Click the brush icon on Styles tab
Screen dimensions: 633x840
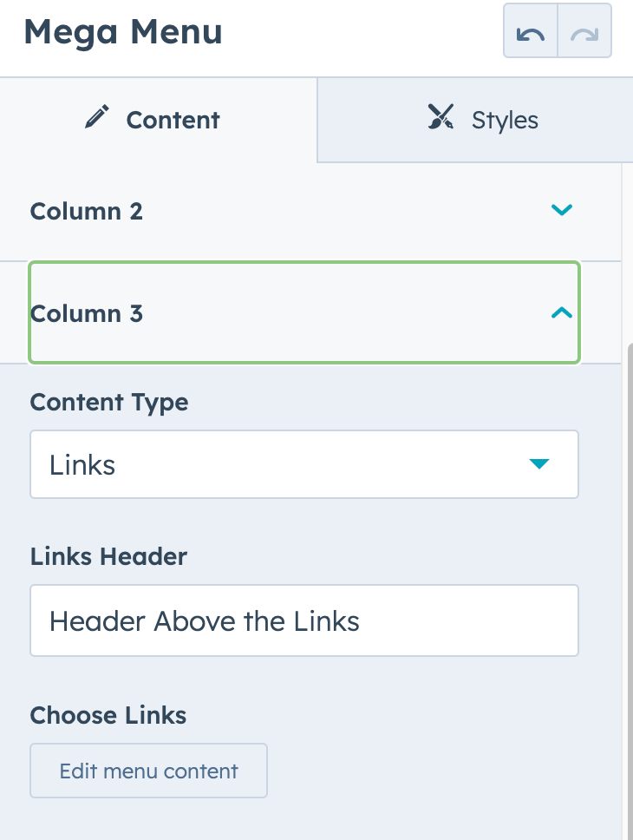click(441, 118)
